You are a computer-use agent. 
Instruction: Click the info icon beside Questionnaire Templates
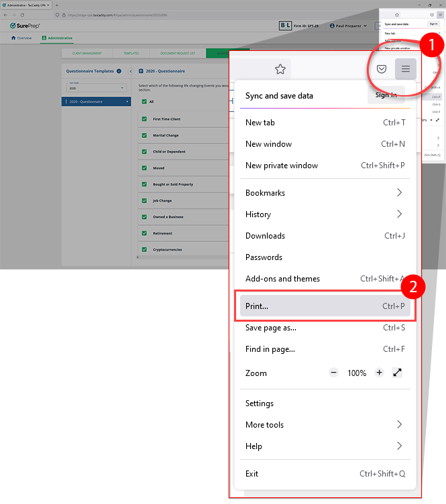click(x=119, y=71)
